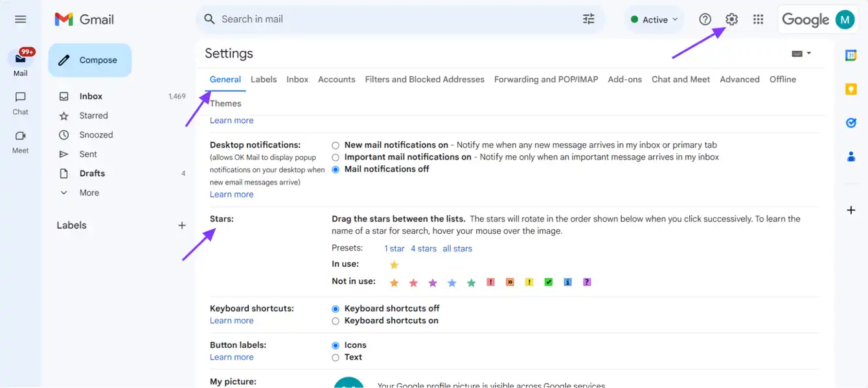Viewport: 868px width, 388px height.
Task: Select the General settings tab
Action: click(x=225, y=79)
